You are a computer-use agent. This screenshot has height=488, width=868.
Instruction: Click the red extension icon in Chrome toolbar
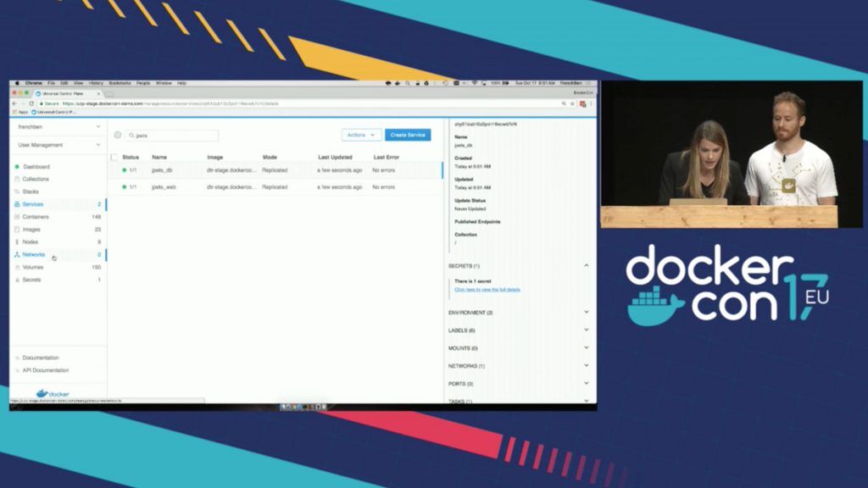tap(582, 103)
